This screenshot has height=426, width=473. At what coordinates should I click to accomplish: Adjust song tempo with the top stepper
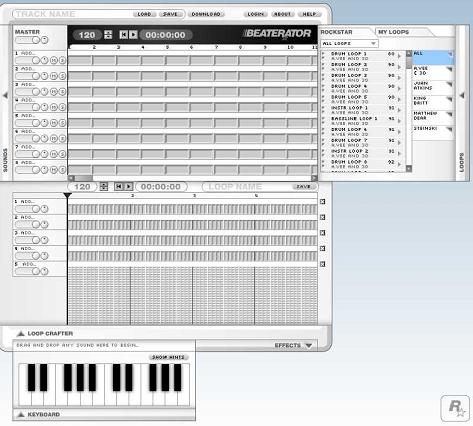point(108,35)
